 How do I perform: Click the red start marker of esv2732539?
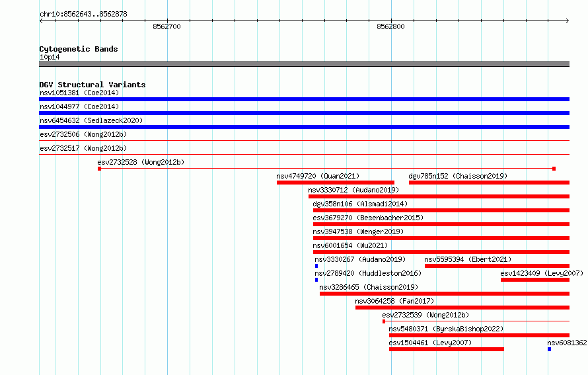(384, 321)
